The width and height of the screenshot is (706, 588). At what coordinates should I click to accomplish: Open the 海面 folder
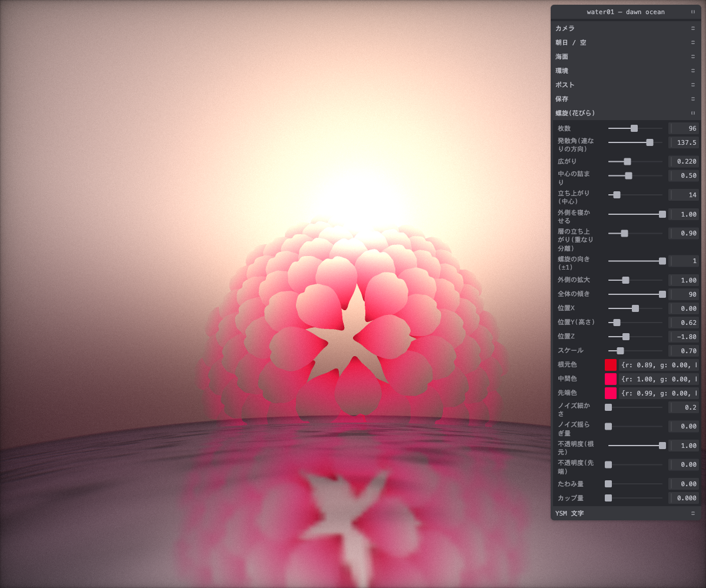626,57
